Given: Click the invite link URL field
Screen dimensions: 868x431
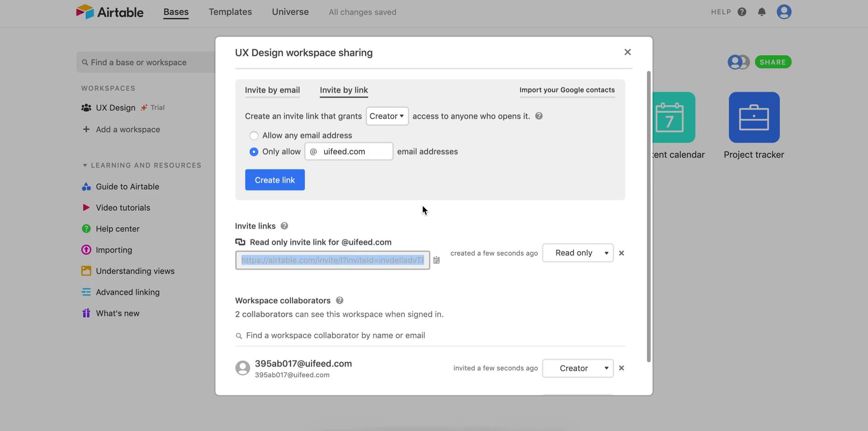Looking at the screenshot, I should pos(332,260).
